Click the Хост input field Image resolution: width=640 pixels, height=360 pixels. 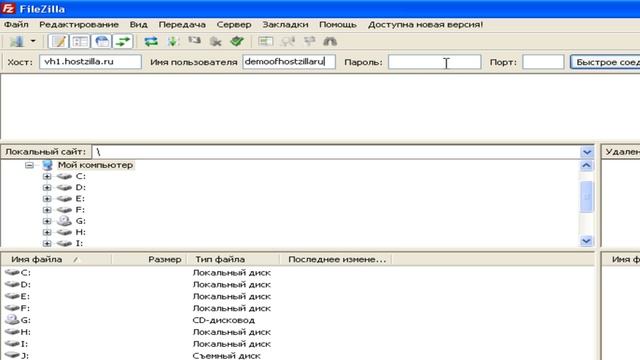[90, 62]
